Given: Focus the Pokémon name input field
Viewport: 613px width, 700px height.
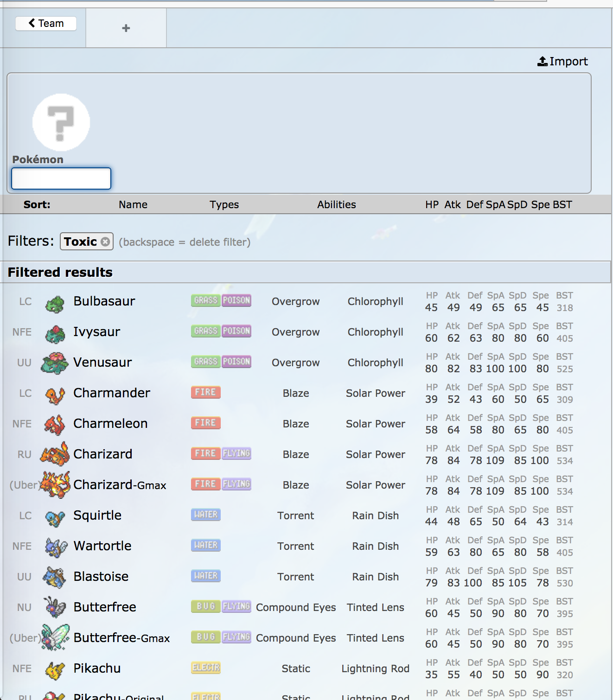Looking at the screenshot, I should pyautogui.click(x=61, y=178).
